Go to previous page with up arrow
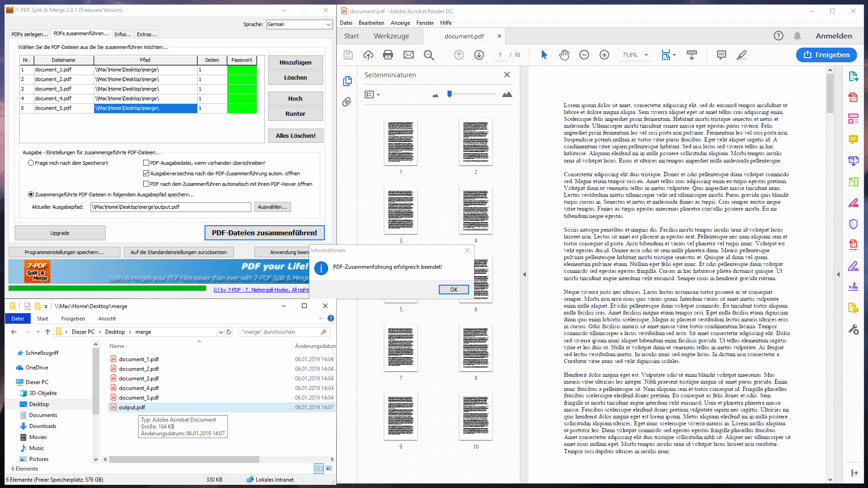868x488 pixels. tap(459, 55)
